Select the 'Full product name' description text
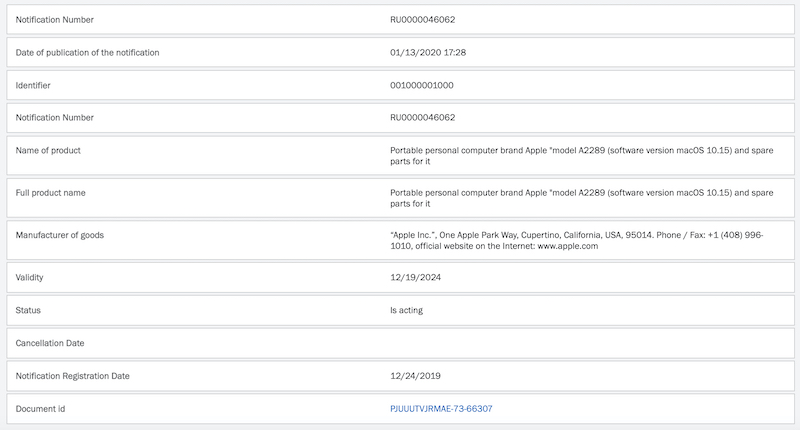Screen dimensions: 800x430 582,198
